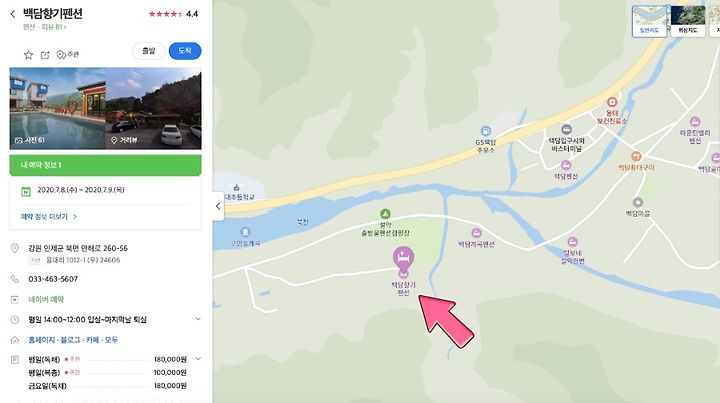Collapse the side panel with arrow handle
This screenshot has height=403, width=720.
point(218,206)
